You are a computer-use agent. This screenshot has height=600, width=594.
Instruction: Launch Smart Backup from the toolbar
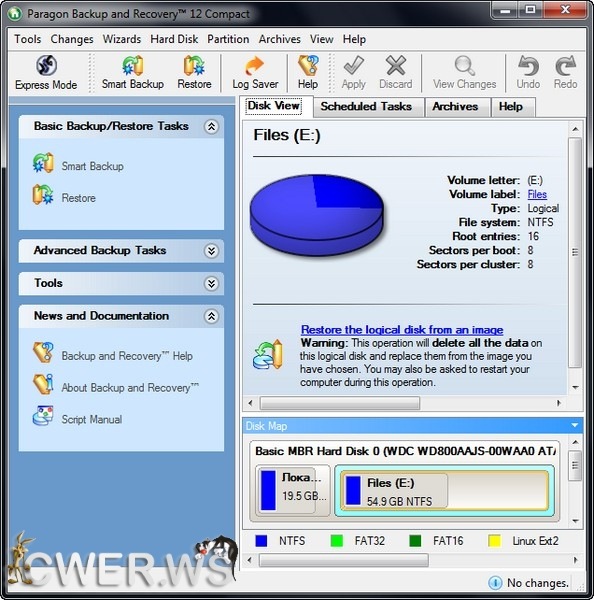pyautogui.click(x=132, y=73)
